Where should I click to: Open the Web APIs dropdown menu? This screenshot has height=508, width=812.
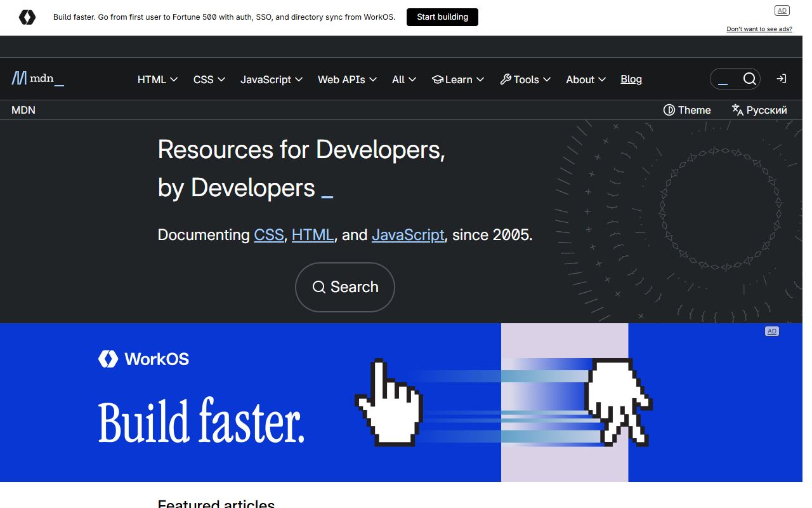tap(347, 79)
